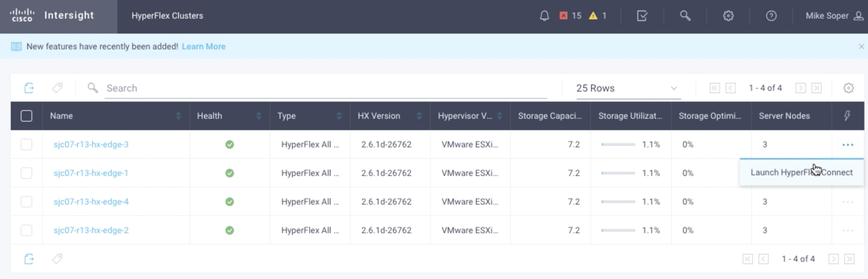View the 1 warning alarm indicator
The height and width of the screenshot is (279, 868).
click(598, 16)
